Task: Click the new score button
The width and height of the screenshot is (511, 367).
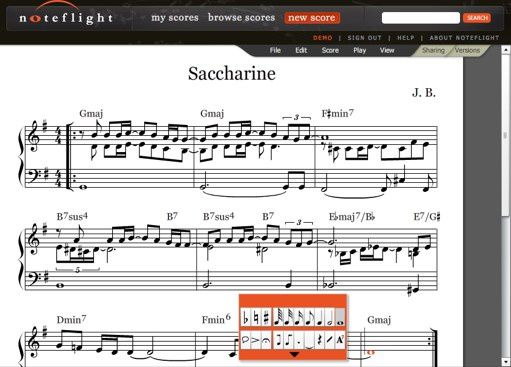Action: [312, 18]
